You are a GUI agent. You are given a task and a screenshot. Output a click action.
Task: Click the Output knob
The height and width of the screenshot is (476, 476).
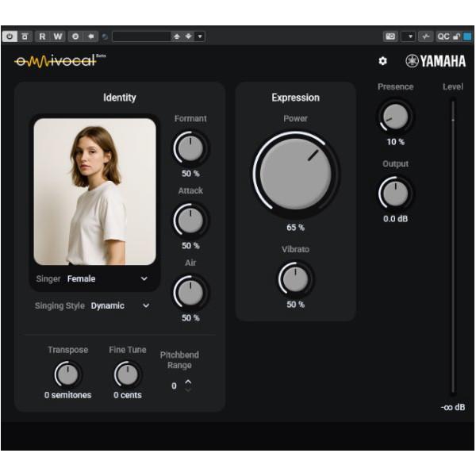(x=395, y=194)
